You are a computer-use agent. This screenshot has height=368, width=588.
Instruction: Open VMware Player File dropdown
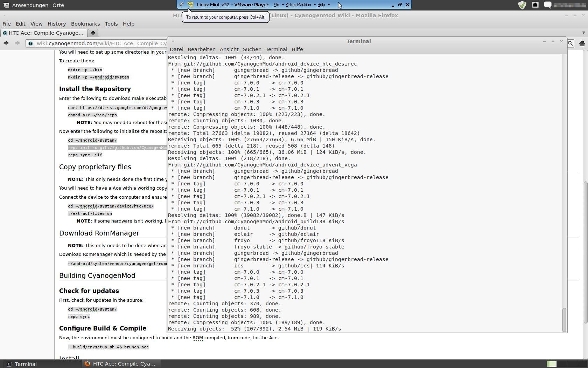pos(278,5)
